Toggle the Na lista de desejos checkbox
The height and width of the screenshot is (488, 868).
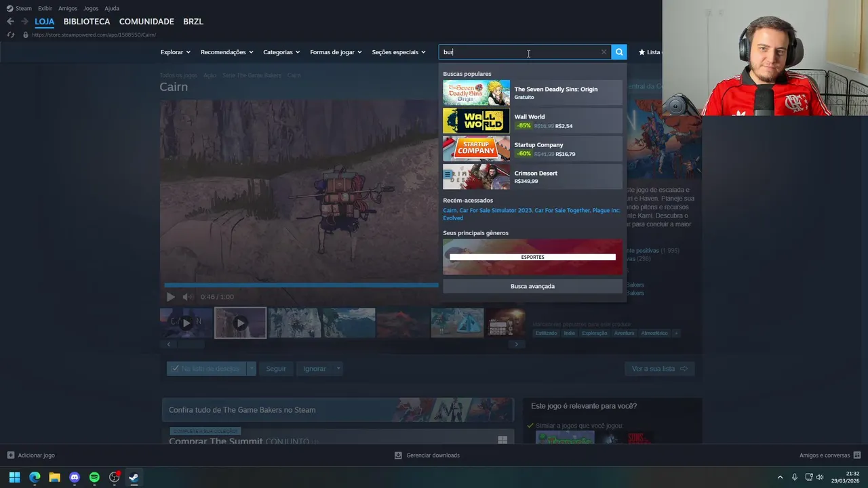coord(175,369)
